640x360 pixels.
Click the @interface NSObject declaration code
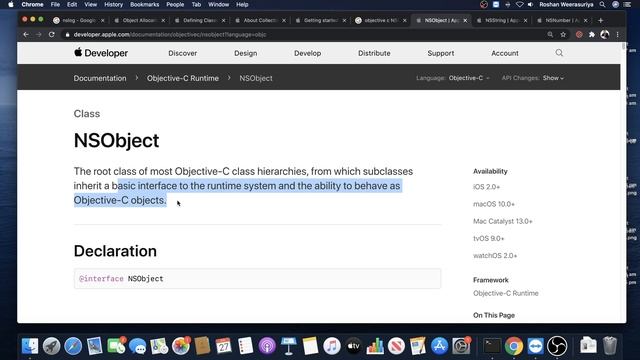coord(121,279)
